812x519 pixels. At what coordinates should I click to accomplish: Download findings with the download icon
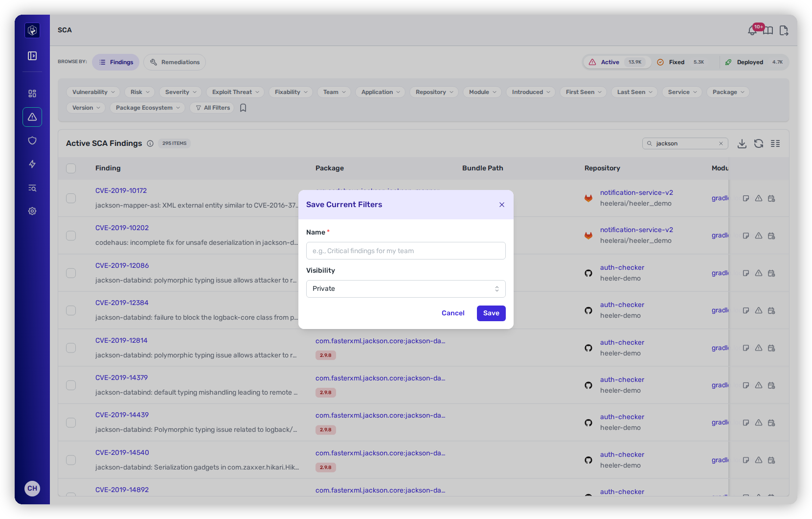point(742,143)
